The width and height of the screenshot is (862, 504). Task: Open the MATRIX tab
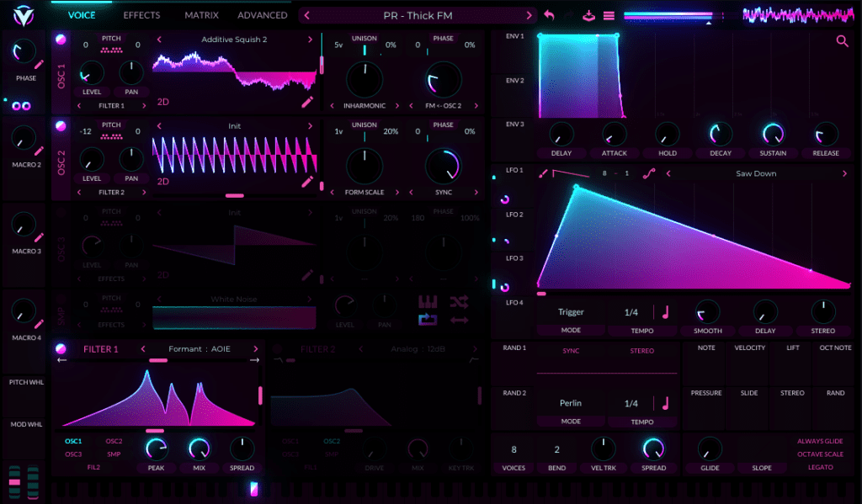coord(201,15)
